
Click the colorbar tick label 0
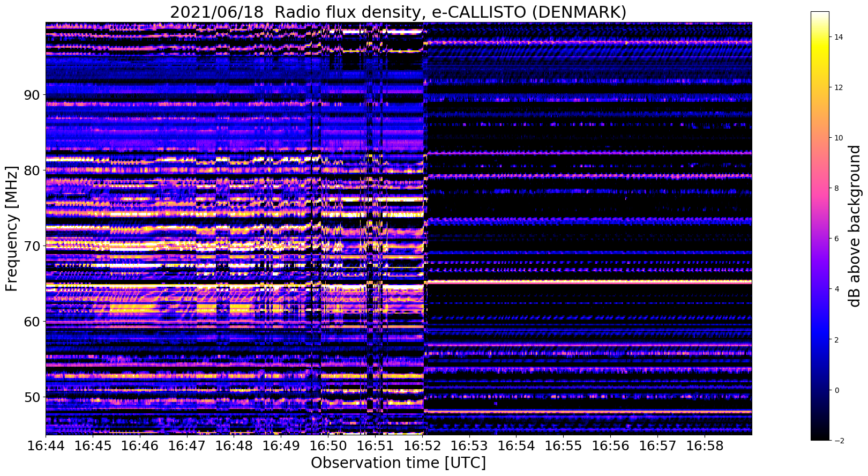(836, 390)
